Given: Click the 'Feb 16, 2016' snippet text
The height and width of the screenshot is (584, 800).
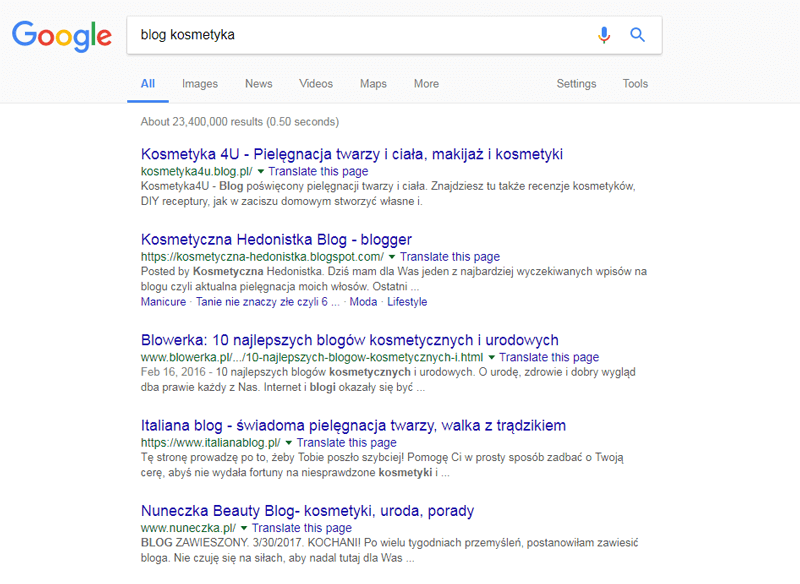Looking at the screenshot, I should [x=173, y=372].
